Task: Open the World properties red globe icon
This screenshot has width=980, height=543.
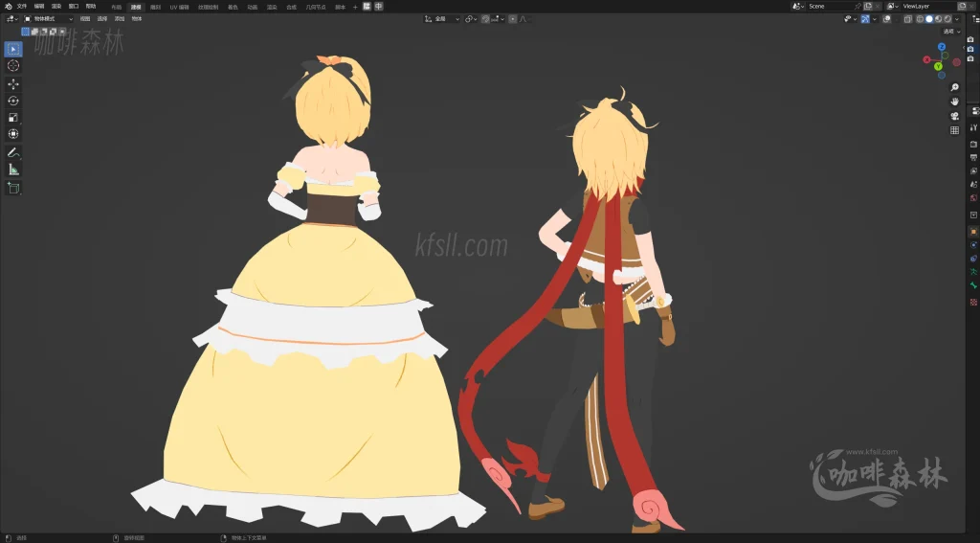Action: [973, 197]
